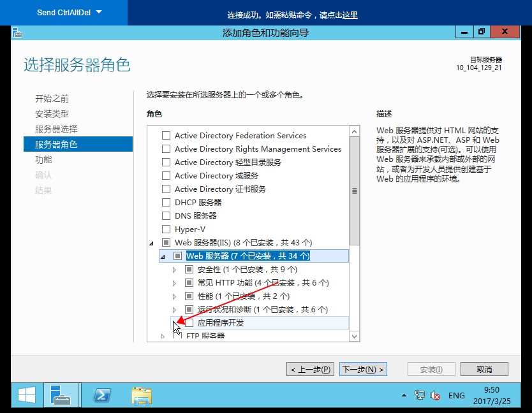Open the Windows Start button

point(27,395)
